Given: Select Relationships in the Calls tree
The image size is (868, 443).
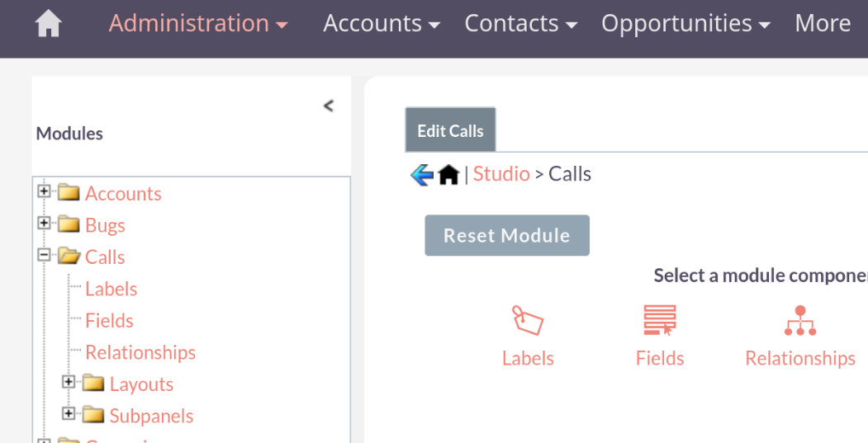Looking at the screenshot, I should (x=140, y=352).
